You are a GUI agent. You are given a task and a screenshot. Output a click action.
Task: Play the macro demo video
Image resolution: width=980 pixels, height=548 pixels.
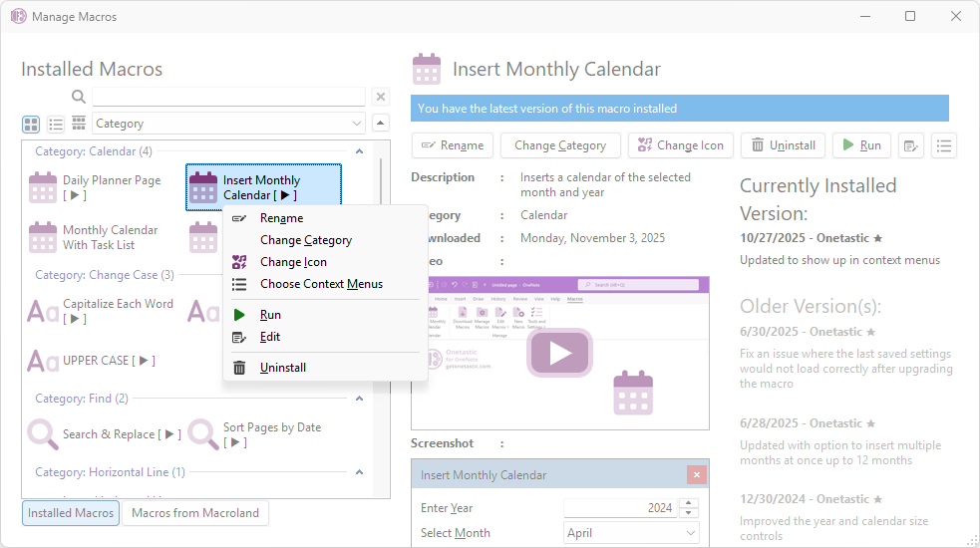click(559, 353)
